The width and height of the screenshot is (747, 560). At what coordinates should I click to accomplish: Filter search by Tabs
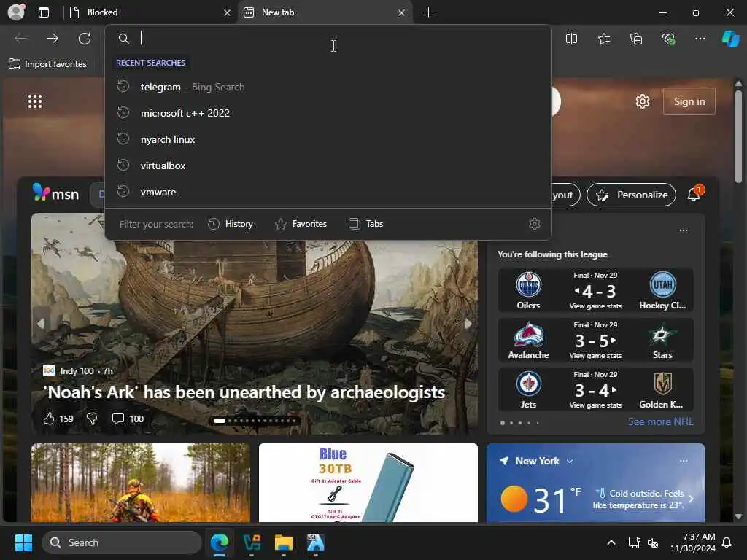pos(366,224)
